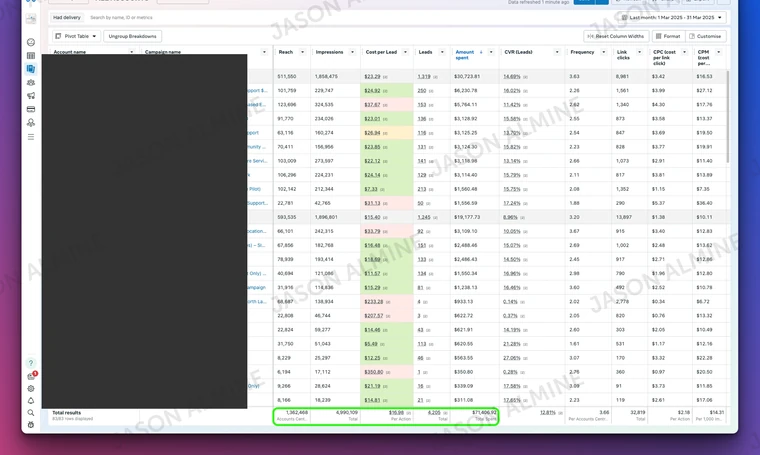The width and height of the screenshot is (760, 455).
Task: Open the Help question mark icon
Action: point(31,363)
